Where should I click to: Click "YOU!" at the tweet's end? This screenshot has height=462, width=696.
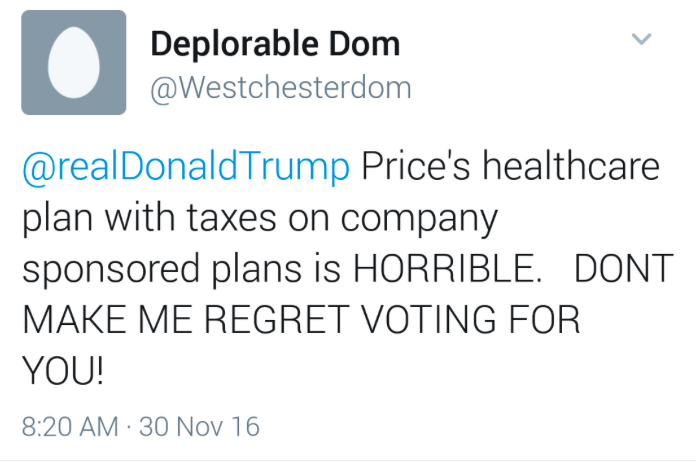[x=61, y=373]
